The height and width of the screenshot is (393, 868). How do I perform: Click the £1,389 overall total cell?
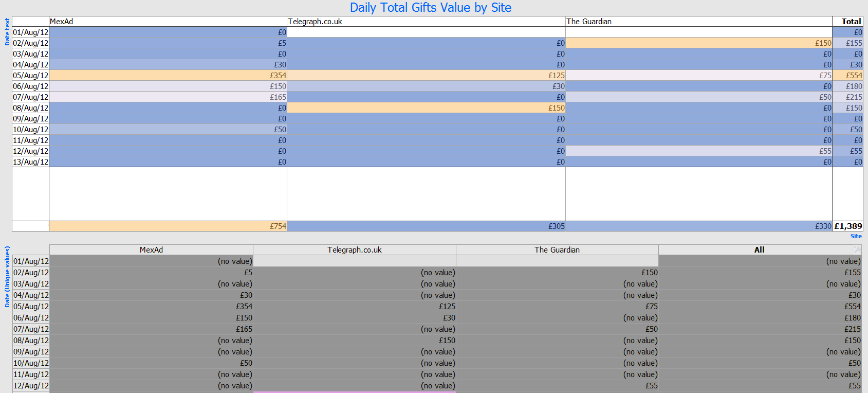pyautogui.click(x=847, y=226)
